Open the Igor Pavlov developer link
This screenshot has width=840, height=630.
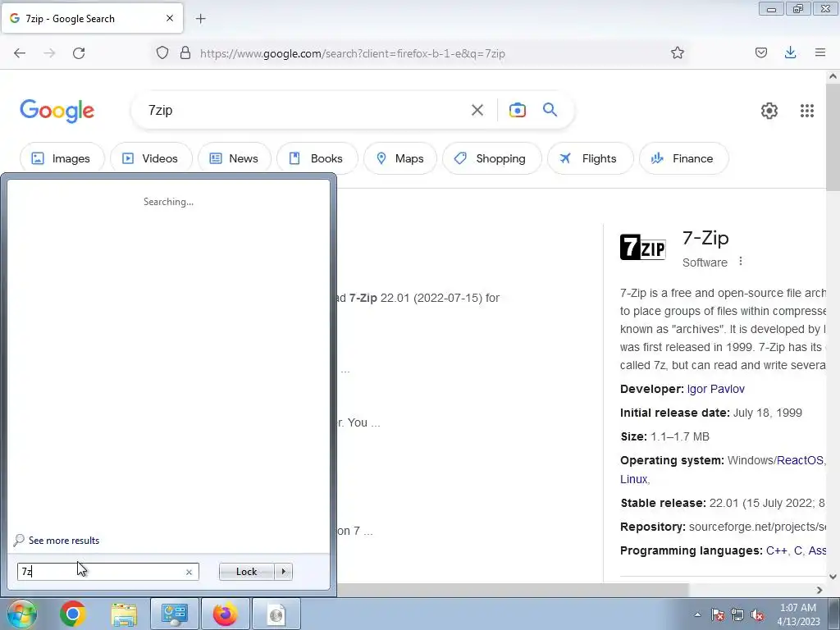tap(715, 389)
